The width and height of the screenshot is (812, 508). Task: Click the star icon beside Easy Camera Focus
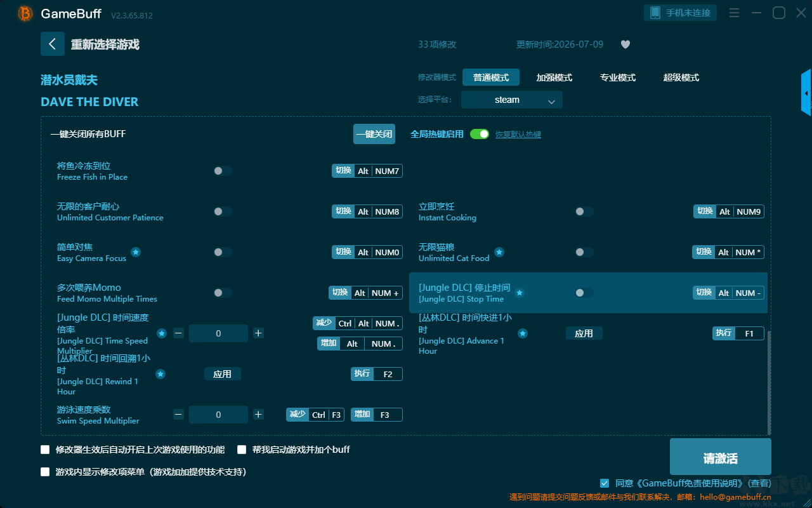pyautogui.click(x=136, y=252)
